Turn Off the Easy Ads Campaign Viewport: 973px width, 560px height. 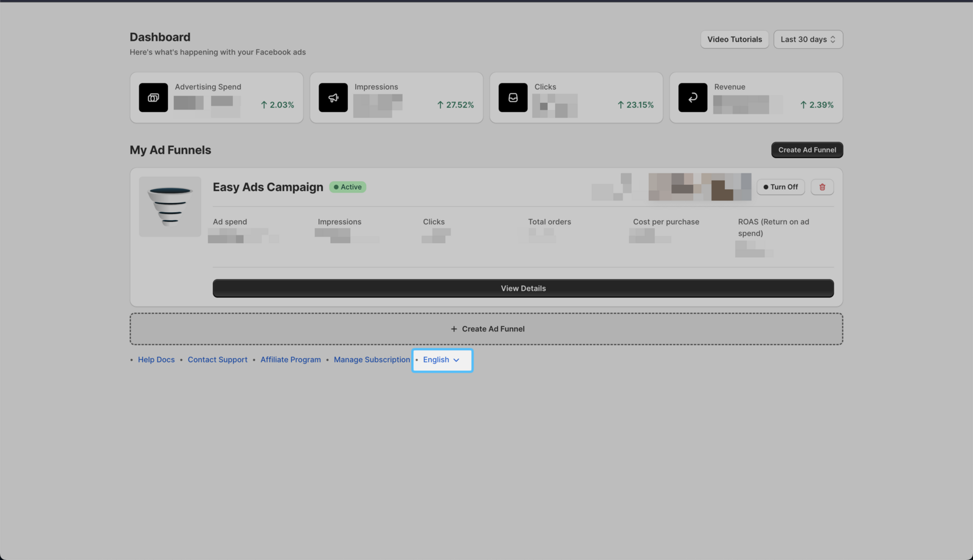(x=781, y=187)
